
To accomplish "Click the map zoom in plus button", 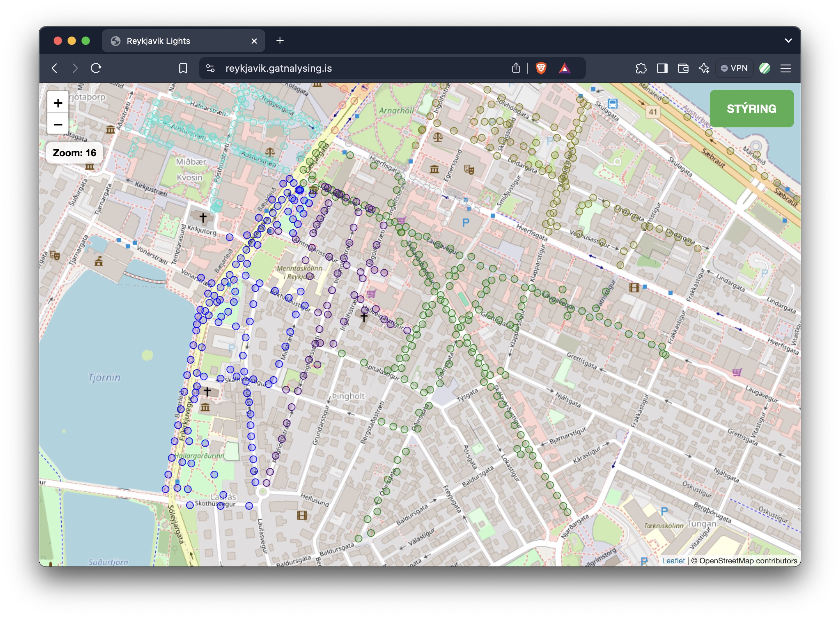I will (x=58, y=103).
